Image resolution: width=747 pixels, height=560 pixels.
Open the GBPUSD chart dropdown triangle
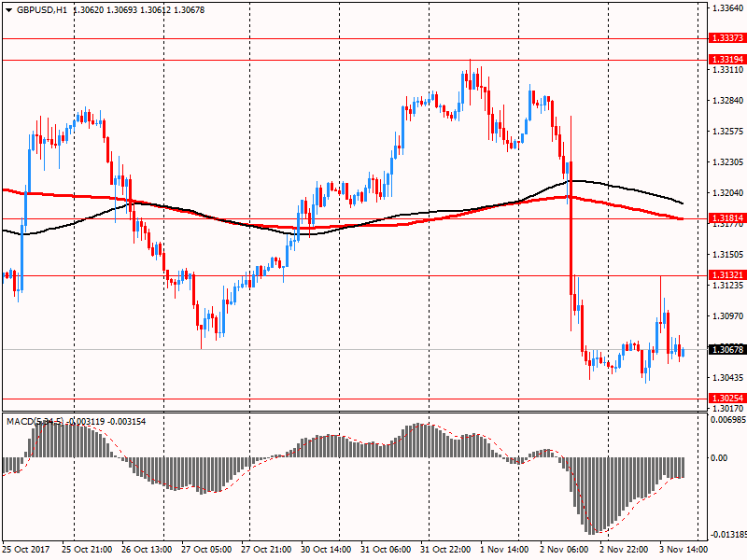pyautogui.click(x=8, y=10)
